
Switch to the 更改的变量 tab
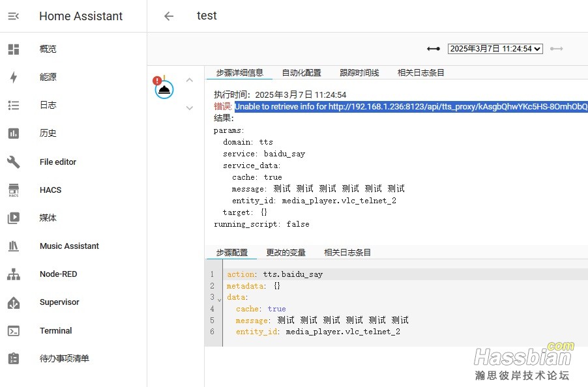[x=286, y=253]
